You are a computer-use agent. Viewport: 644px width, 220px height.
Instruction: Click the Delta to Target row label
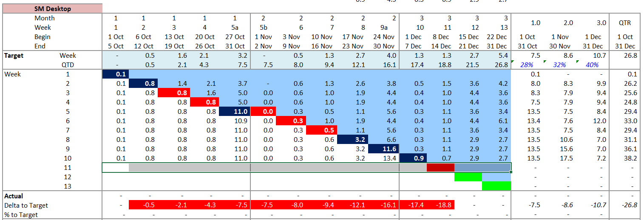[26, 206]
